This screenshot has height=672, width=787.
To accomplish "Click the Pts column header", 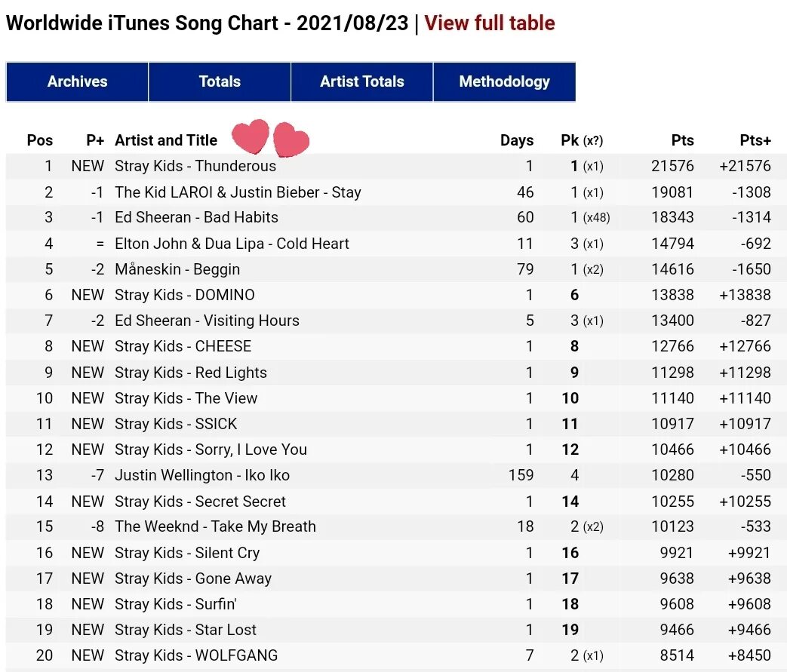I will (x=682, y=140).
